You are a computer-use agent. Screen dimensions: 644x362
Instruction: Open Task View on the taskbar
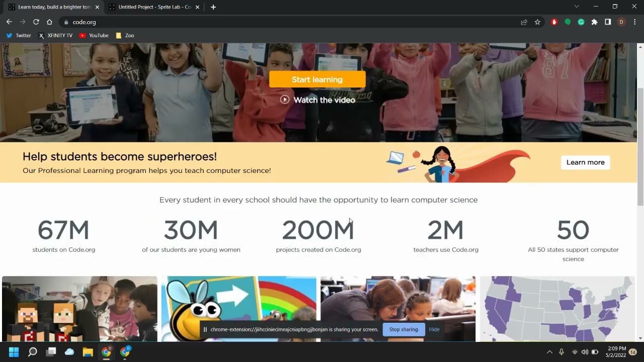point(51,352)
